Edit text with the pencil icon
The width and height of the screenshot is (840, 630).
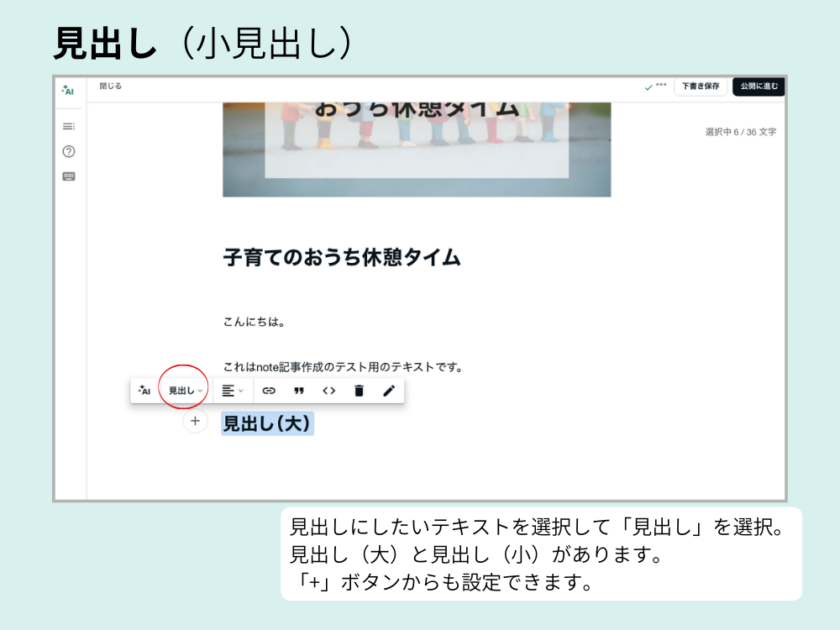389,390
